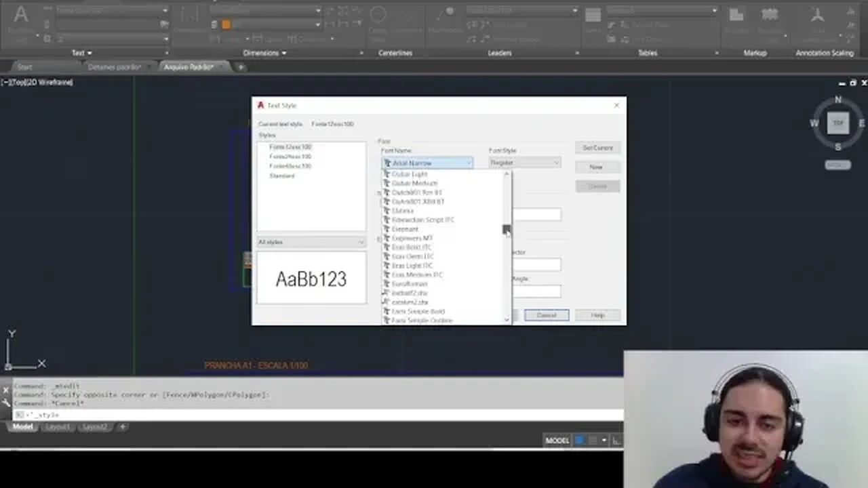
Task: Choose Dubai Medium font from the list
Action: pos(414,183)
